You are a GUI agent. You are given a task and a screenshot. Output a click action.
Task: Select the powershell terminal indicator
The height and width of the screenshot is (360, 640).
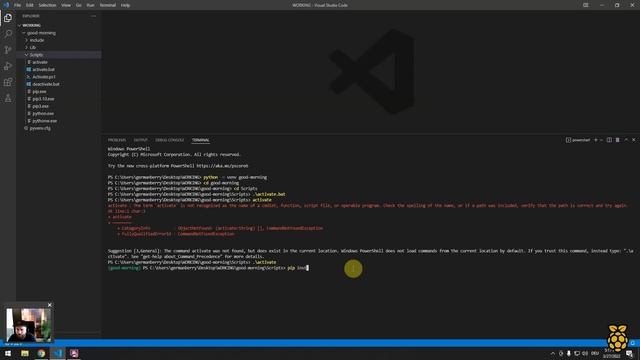point(578,140)
